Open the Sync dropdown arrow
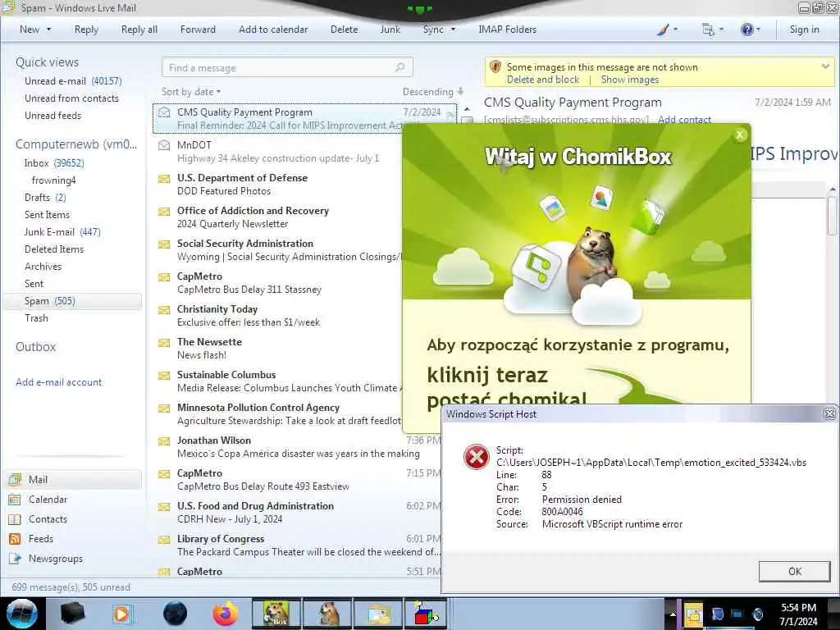Screen dimensions: 840x630 point(453,30)
